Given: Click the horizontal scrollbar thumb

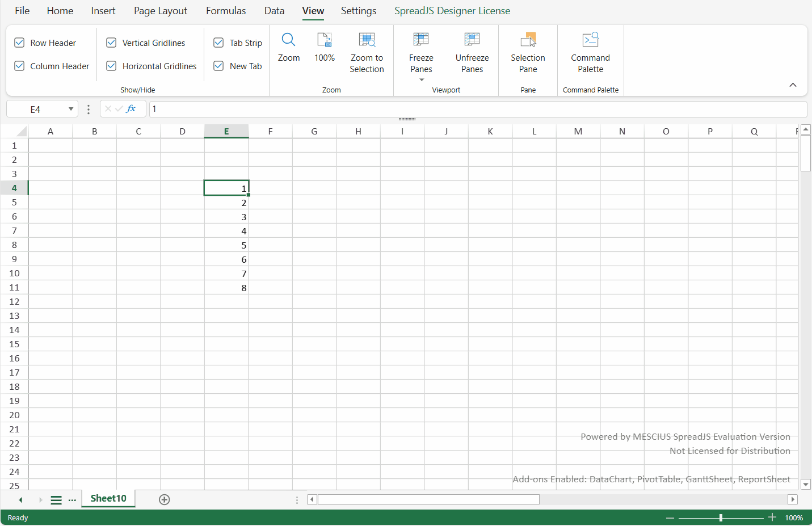Looking at the screenshot, I should 428,499.
